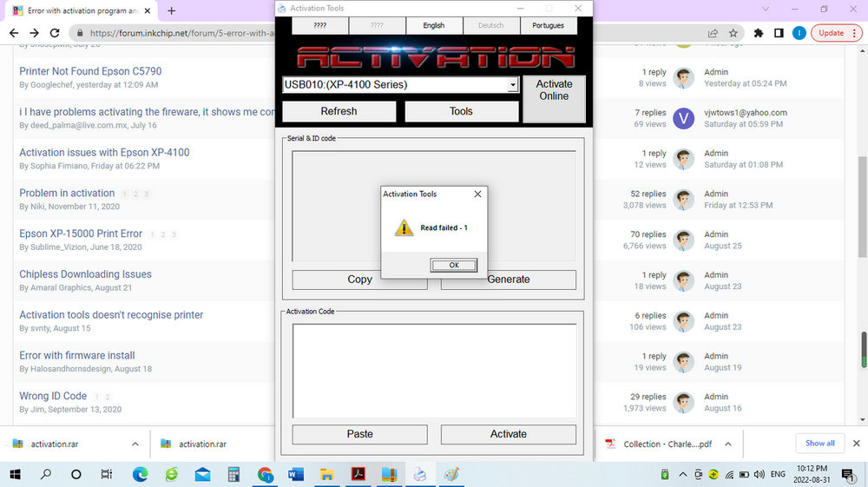
Task: Click the Activate Online button
Action: click(x=554, y=90)
